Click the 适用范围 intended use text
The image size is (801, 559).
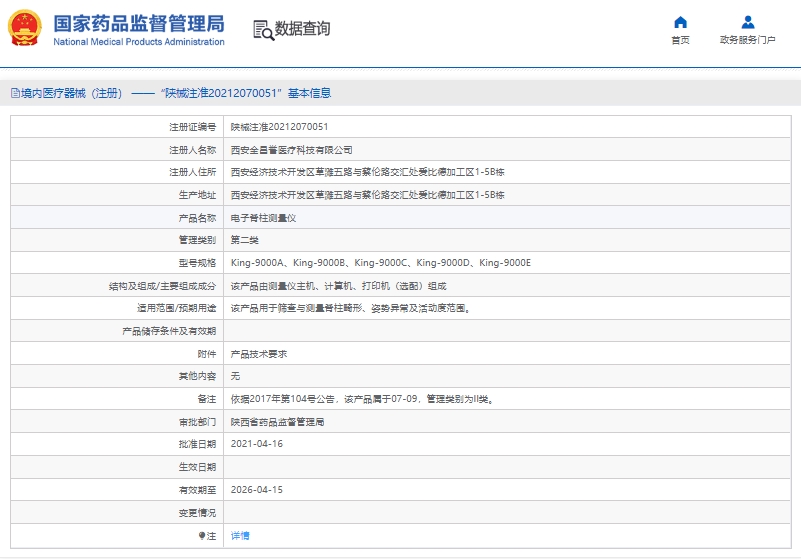[x=350, y=308]
